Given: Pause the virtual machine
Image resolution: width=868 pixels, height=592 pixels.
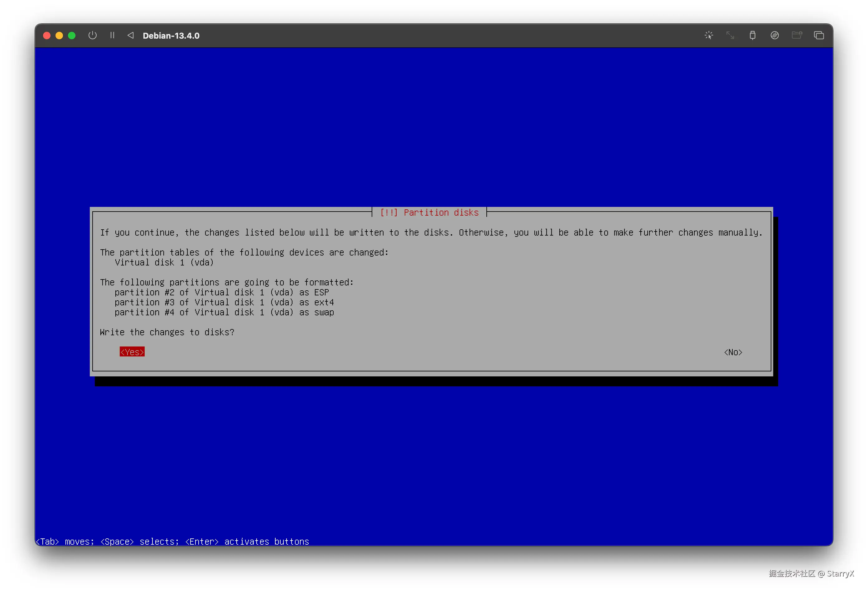Looking at the screenshot, I should click(112, 36).
